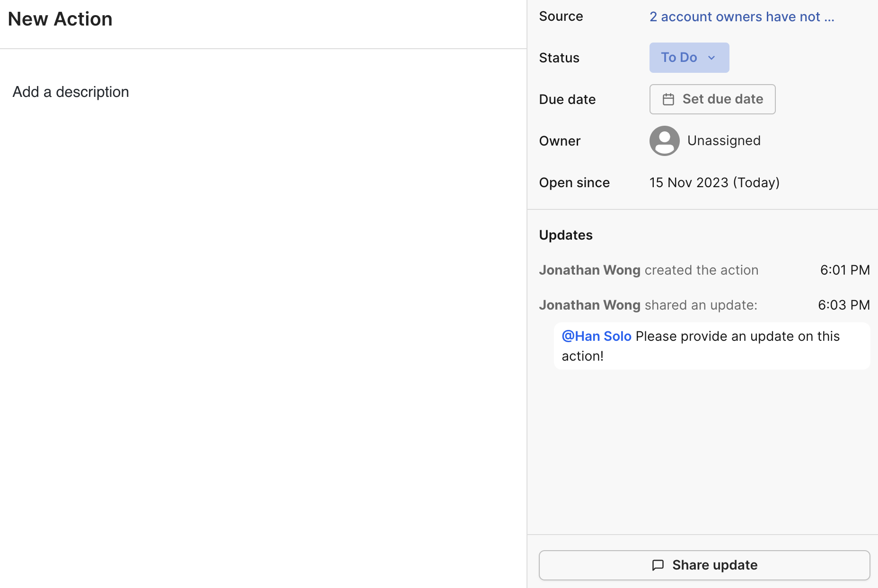Click the speech bubble icon on Share update
The height and width of the screenshot is (588, 878).
coord(658,565)
